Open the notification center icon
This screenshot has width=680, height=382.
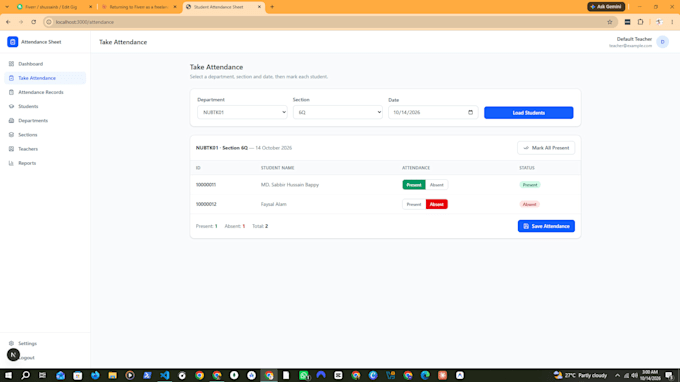tap(670, 375)
